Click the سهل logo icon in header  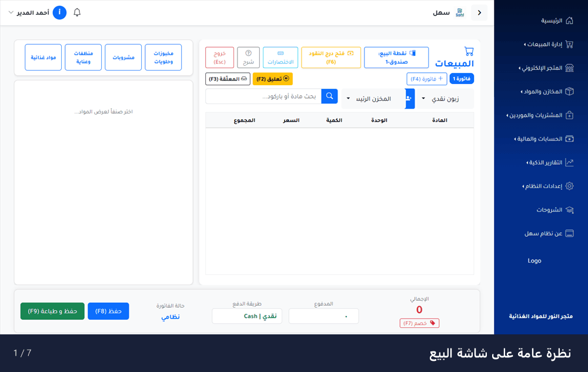click(460, 12)
